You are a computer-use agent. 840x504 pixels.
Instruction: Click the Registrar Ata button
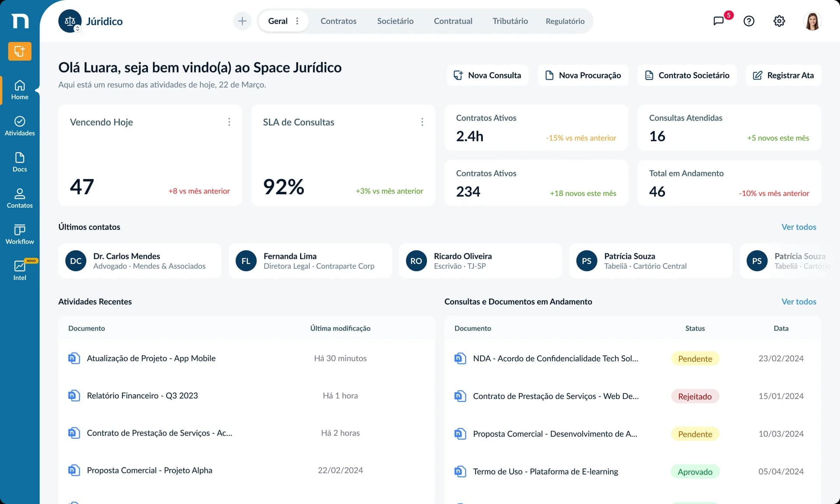pyautogui.click(x=783, y=75)
